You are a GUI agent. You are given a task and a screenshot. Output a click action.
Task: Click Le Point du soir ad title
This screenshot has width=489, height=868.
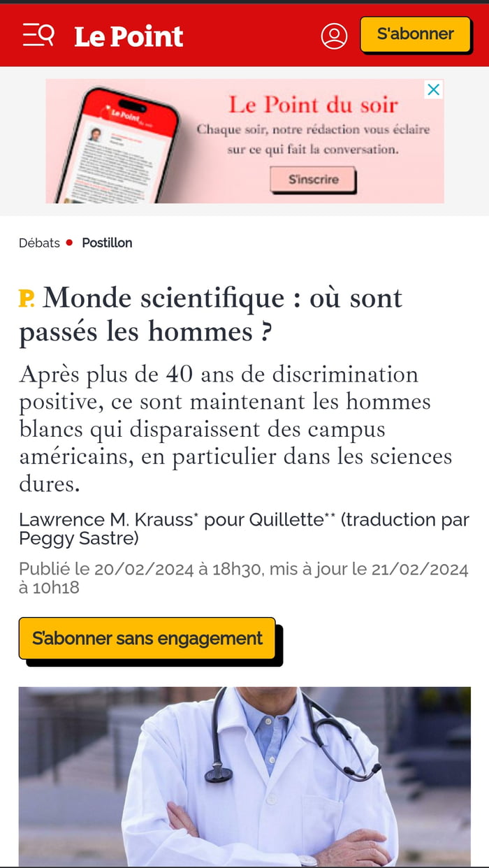click(313, 106)
